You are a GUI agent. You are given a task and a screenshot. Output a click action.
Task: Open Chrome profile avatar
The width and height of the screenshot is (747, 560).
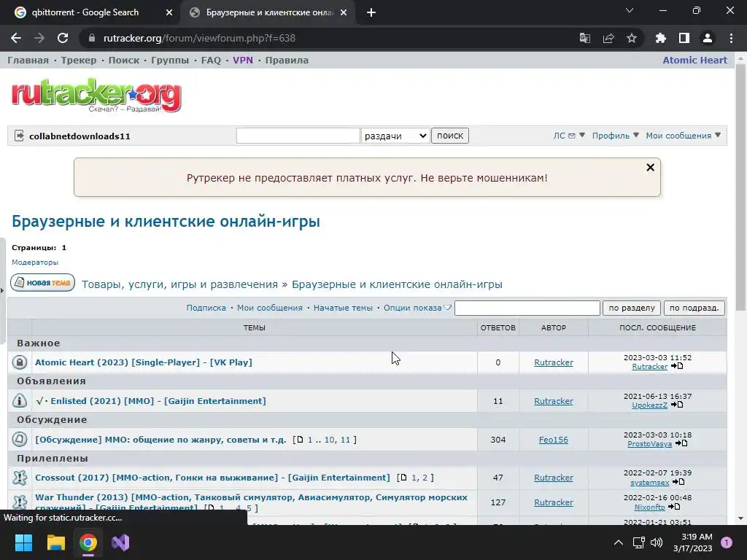click(x=708, y=38)
